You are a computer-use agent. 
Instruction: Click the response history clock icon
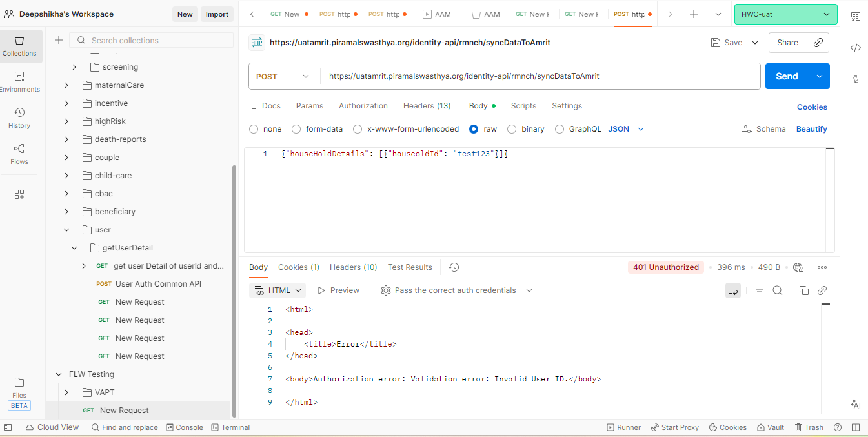(x=454, y=267)
